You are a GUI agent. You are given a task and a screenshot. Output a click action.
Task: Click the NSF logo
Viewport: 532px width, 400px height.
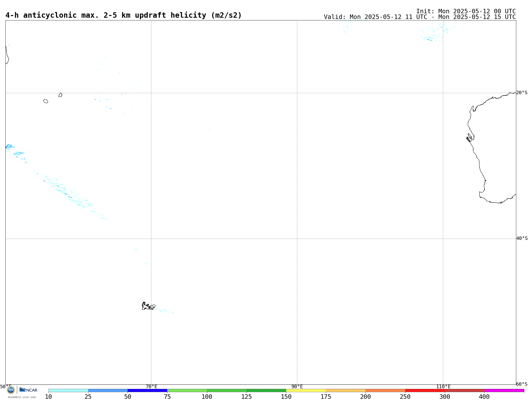(11, 390)
